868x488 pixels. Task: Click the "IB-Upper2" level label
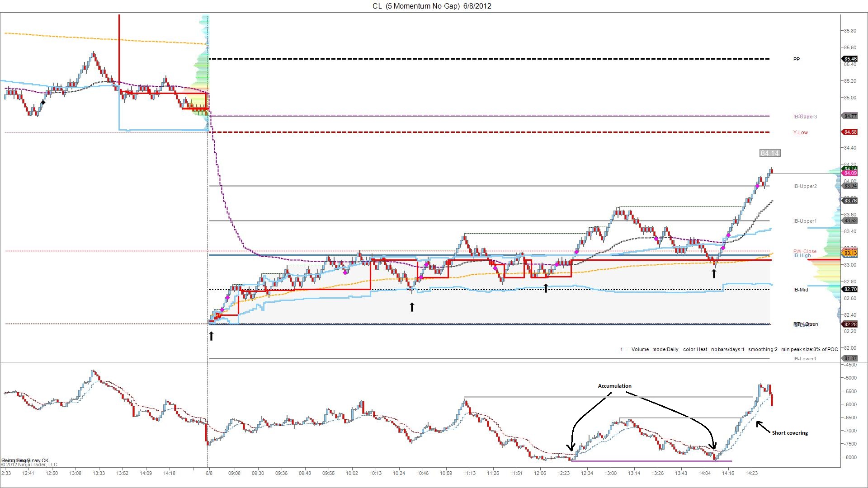tap(805, 186)
